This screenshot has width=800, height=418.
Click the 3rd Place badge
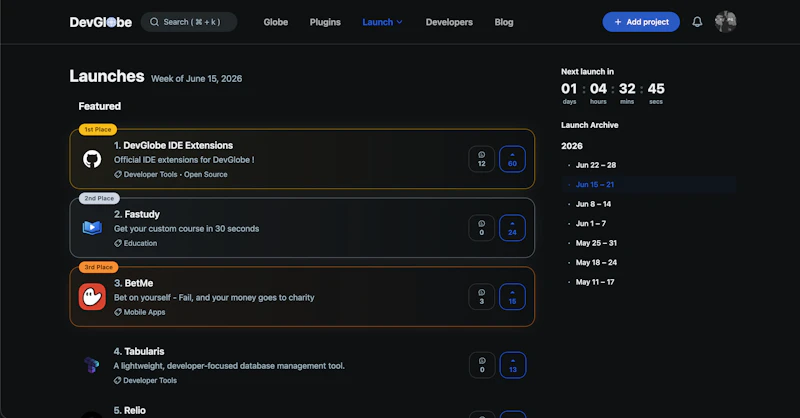[98, 267]
